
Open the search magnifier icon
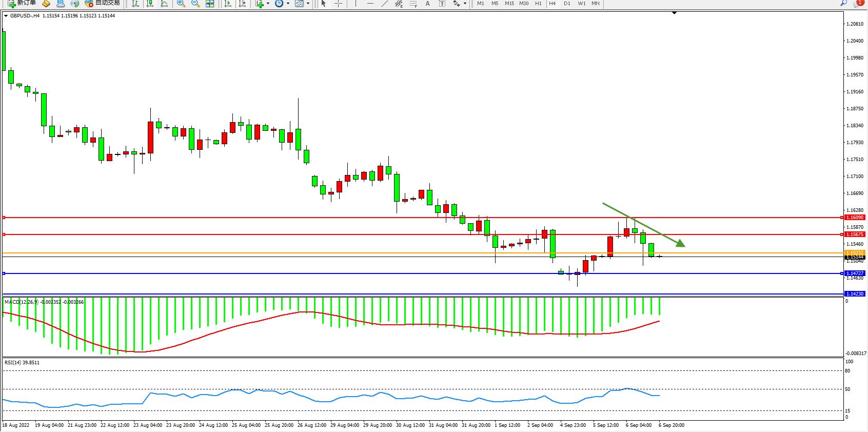click(843, 3)
